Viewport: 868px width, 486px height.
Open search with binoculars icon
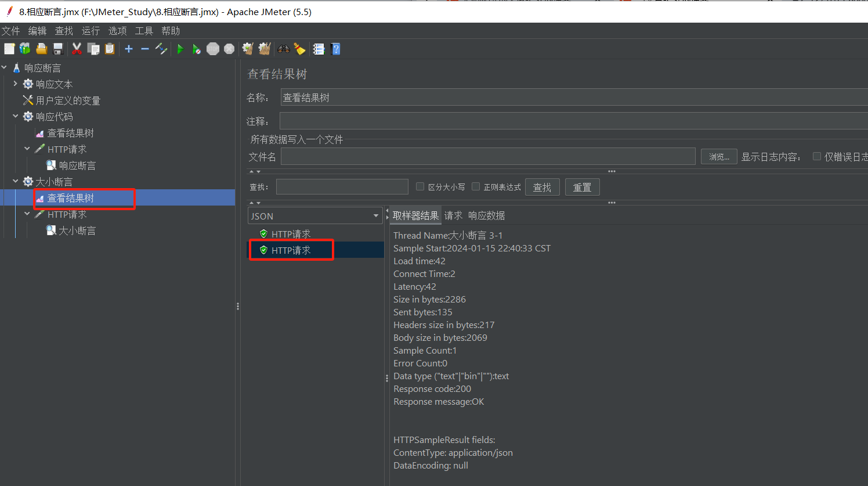pos(283,49)
